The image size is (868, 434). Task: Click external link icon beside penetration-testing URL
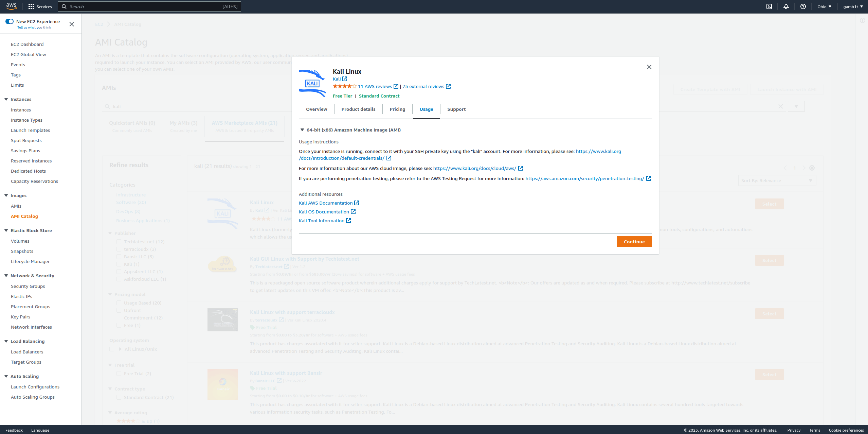coord(649,178)
